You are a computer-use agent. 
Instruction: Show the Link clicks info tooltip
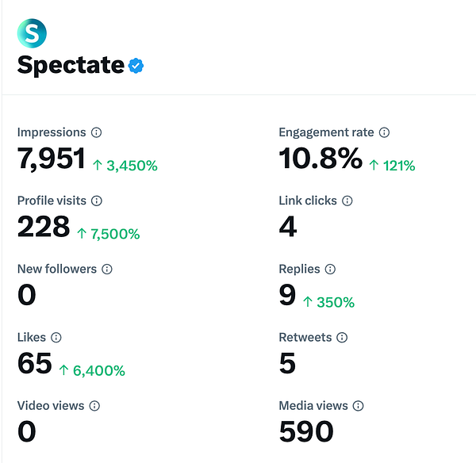(347, 201)
